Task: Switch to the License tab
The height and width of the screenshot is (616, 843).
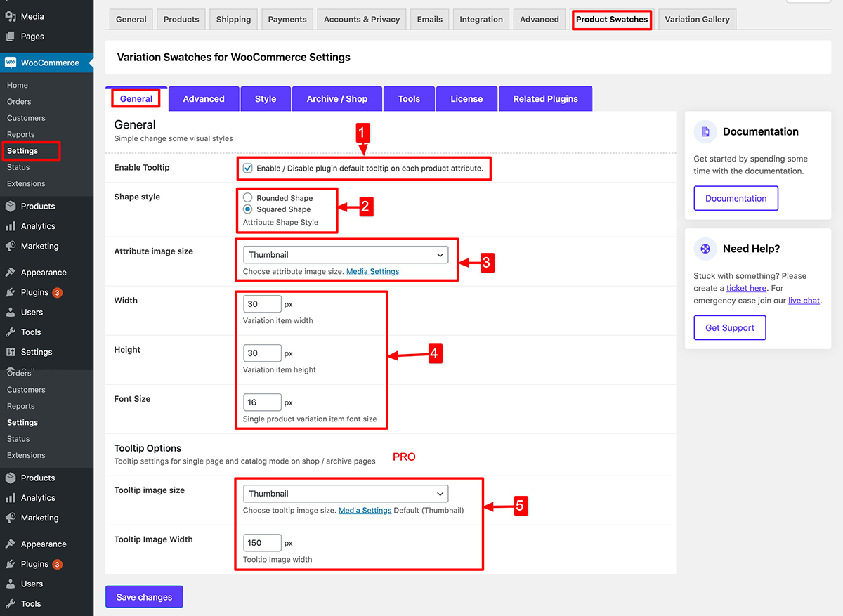Action: pyautogui.click(x=466, y=99)
